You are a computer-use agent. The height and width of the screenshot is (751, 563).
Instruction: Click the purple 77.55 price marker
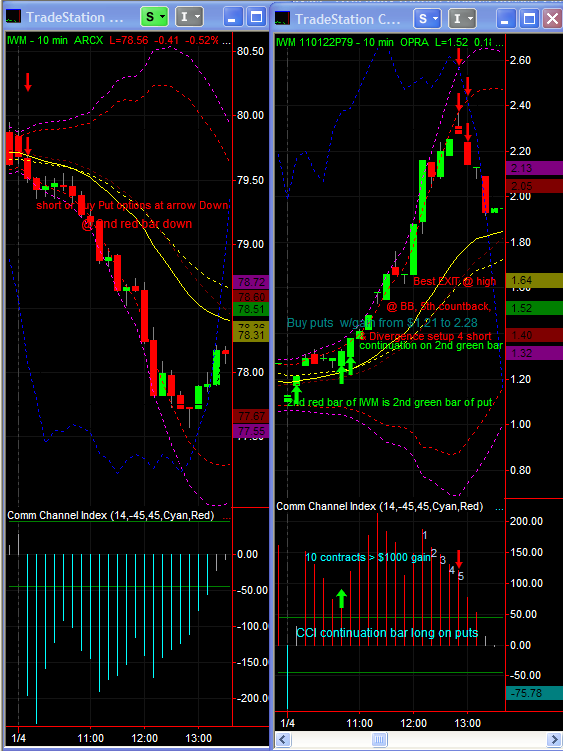[x=251, y=431]
